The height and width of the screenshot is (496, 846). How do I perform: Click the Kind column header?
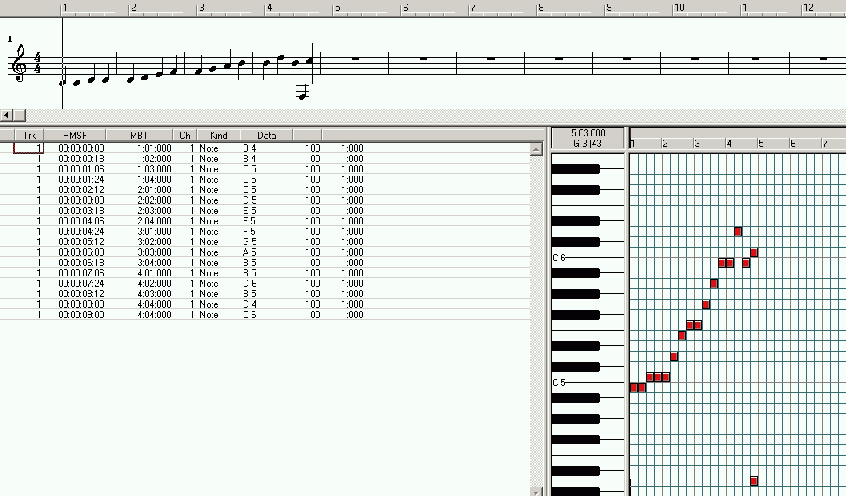click(218, 134)
